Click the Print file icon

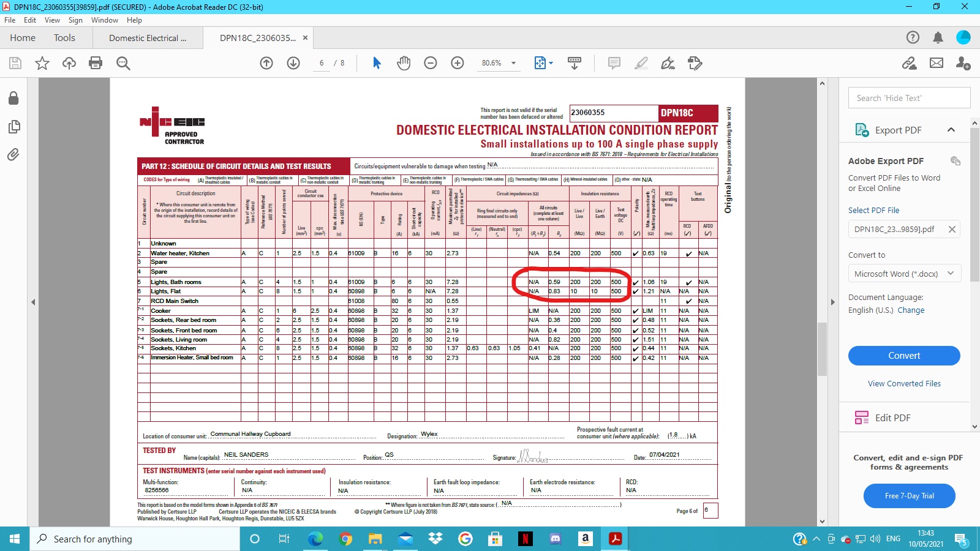tap(96, 63)
